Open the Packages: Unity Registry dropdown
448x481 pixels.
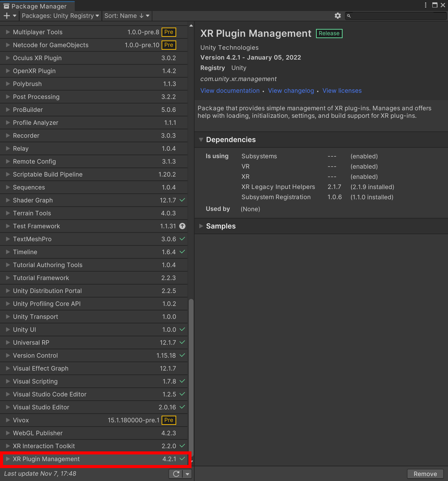(x=60, y=16)
